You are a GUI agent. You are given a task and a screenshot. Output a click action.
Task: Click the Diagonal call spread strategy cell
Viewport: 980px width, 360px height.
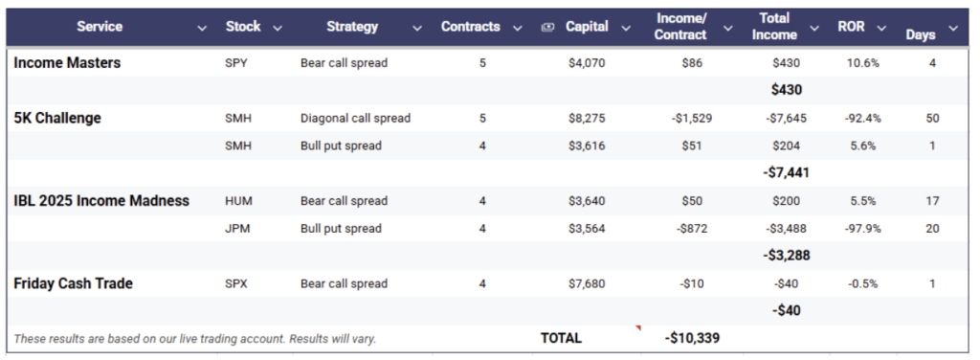click(356, 118)
